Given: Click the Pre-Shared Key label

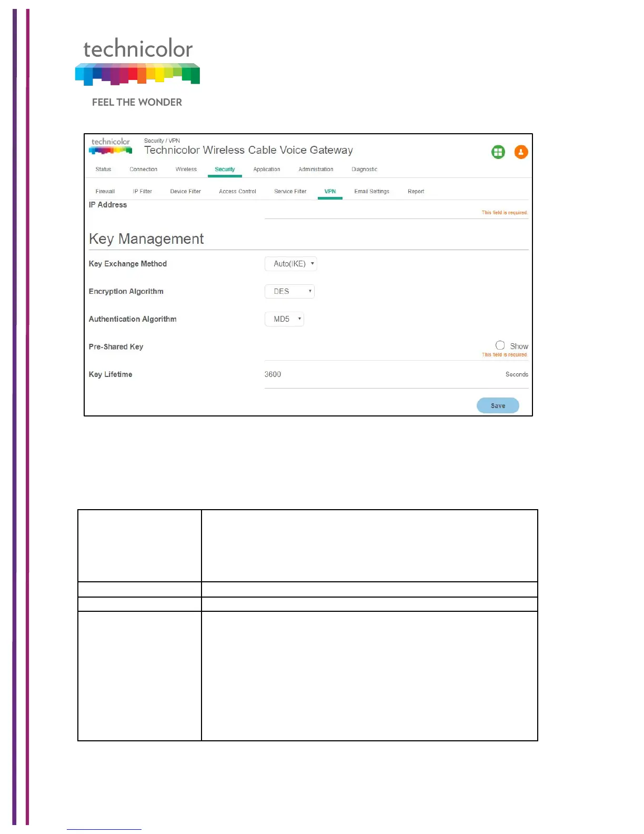Looking at the screenshot, I should [116, 346].
